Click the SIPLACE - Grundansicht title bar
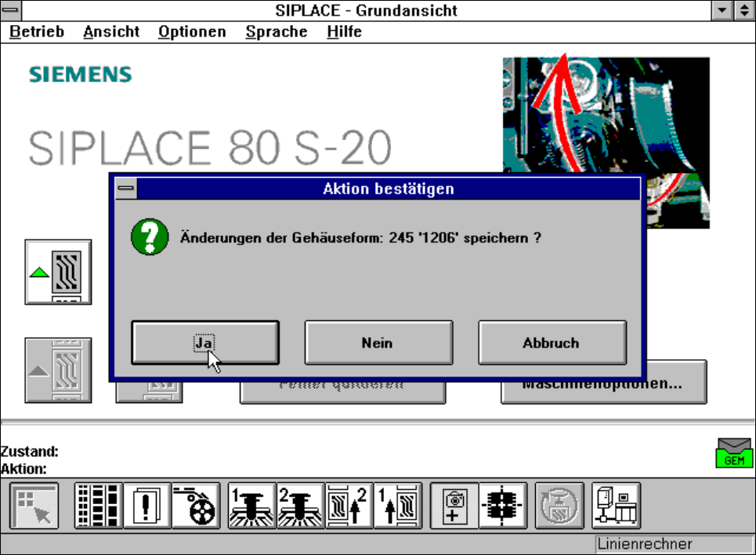This screenshot has width=756, height=555. point(367,10)
